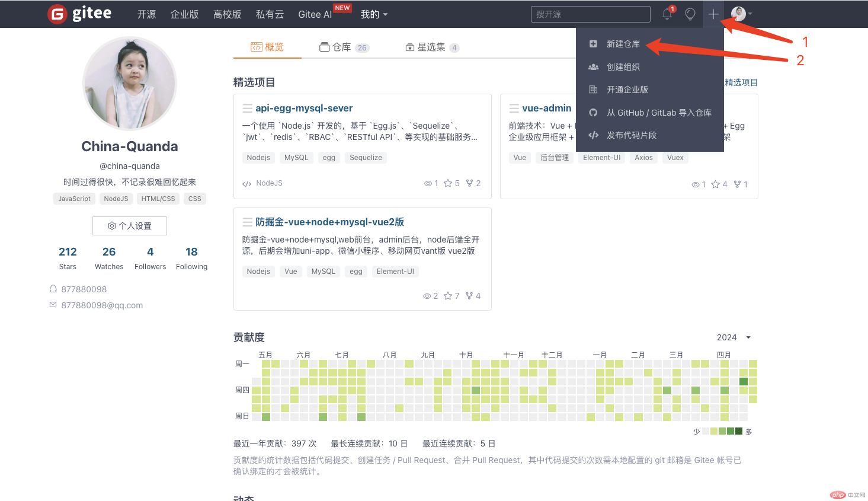Open the notification bell icon
The height and width of the screenshot is (501, 868).
[x=667, y=14]
